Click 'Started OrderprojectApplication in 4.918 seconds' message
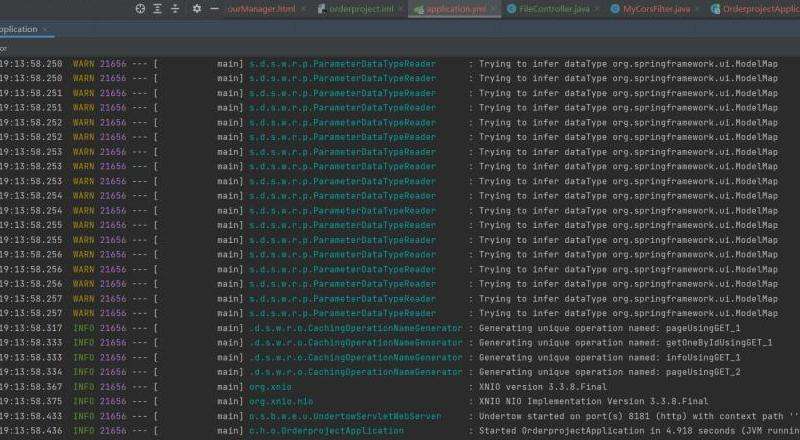 coord(639,431)
